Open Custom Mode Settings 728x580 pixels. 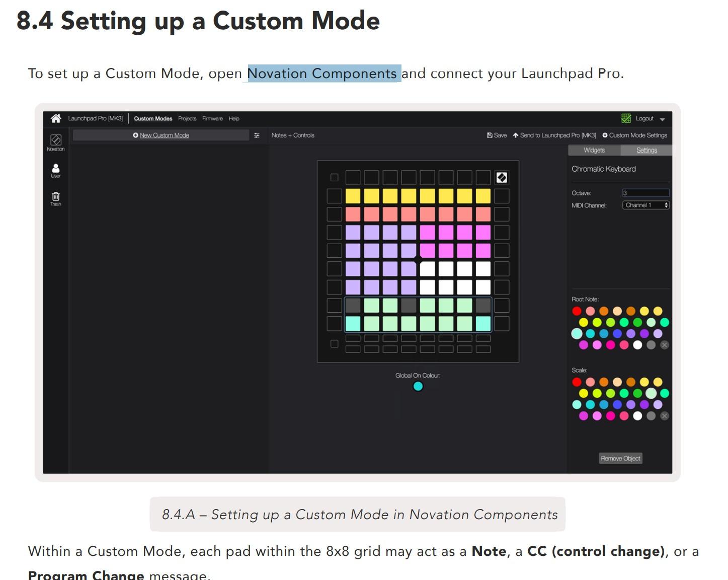[634, 135]
